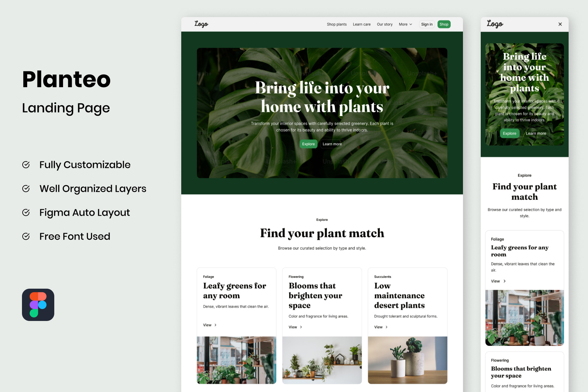
Task: Click the desktop header Logo
Action: pos(201,24)
